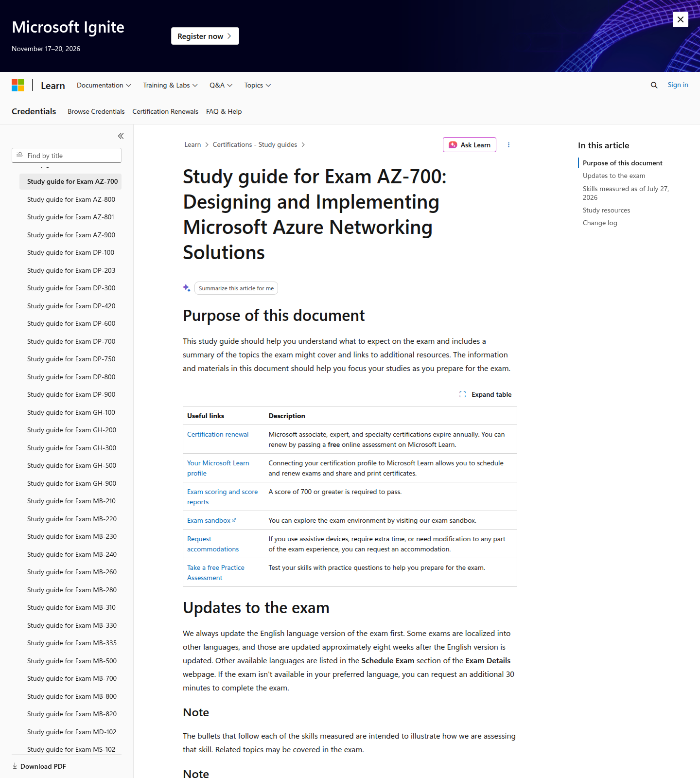
Task: Click the more options vertical dots icon
Action: point(508,145)
